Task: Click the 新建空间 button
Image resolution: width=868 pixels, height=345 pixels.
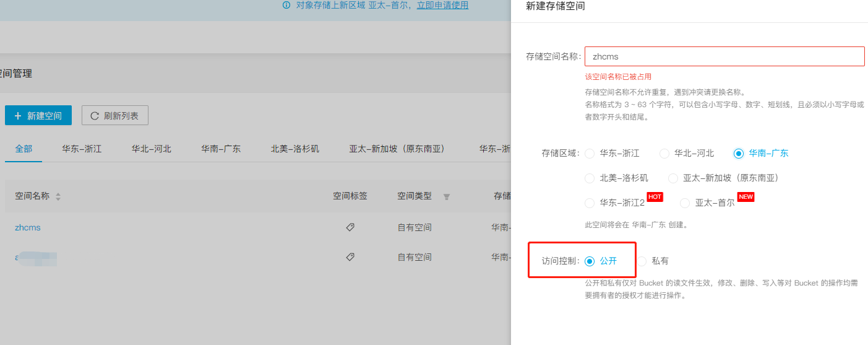Action: click(x=38, y=116)
